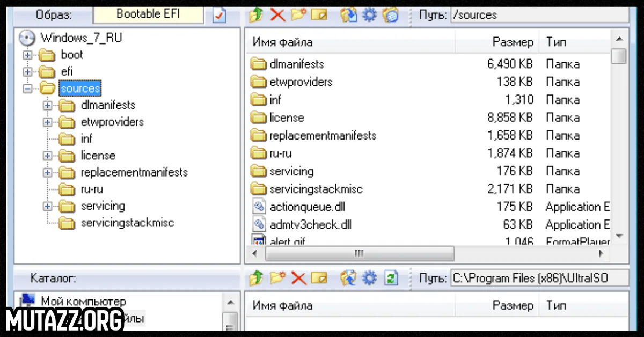Expand the boot tree node
Viewport: 644px width, 337px height.
pyautogui.click(x=27, y=54)
